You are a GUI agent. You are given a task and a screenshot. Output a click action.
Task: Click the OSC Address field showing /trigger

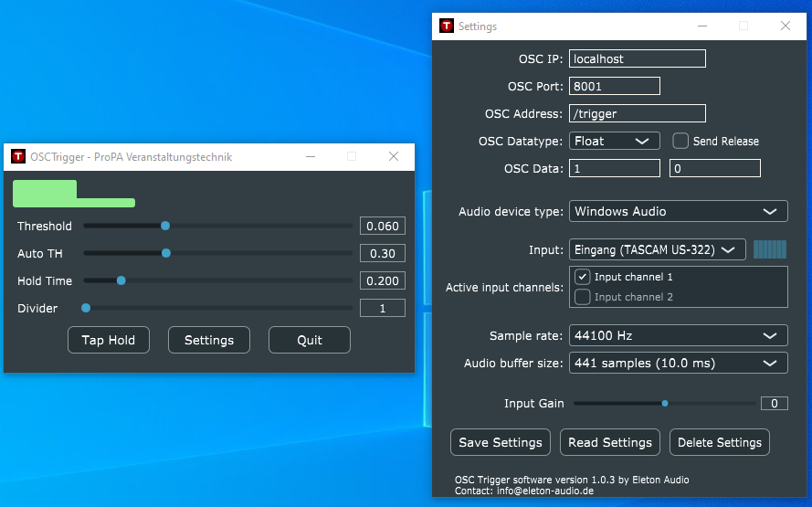[x=637, y=113]
